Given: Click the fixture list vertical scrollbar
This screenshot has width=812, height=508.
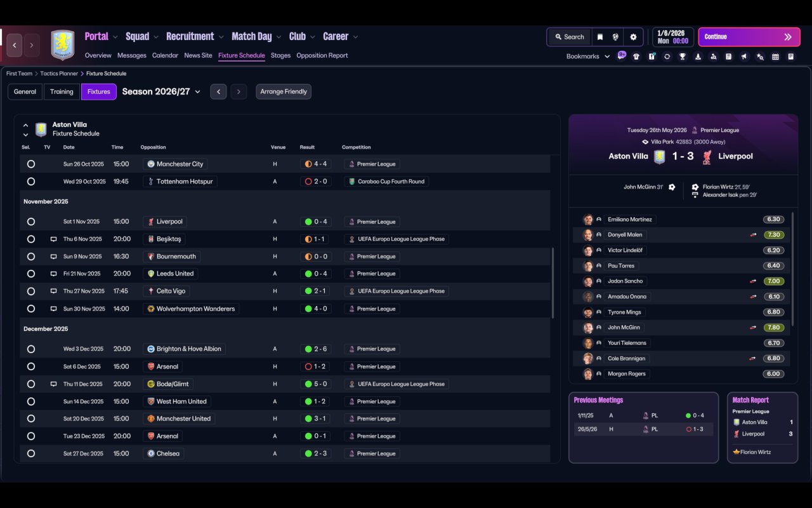Looking at the screenshot, I should [x=553, y=283].
